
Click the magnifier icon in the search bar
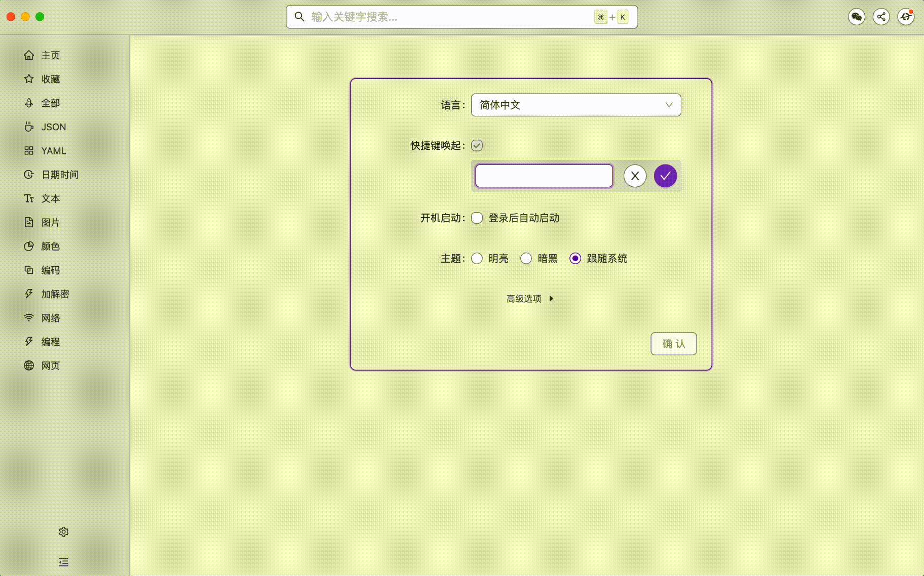pos(299,17)
